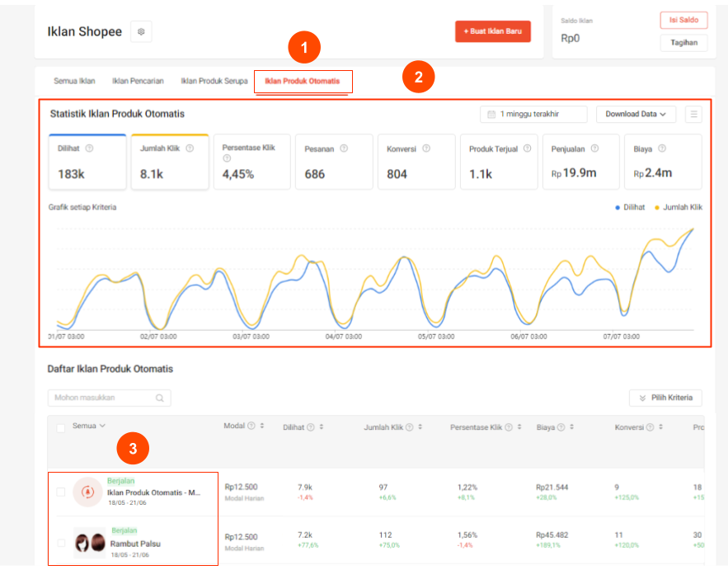Image resolution: width=728 pixels, height=570 pixels.
Task: Expand the Semua filter in the table header
Action: [89, 426]
